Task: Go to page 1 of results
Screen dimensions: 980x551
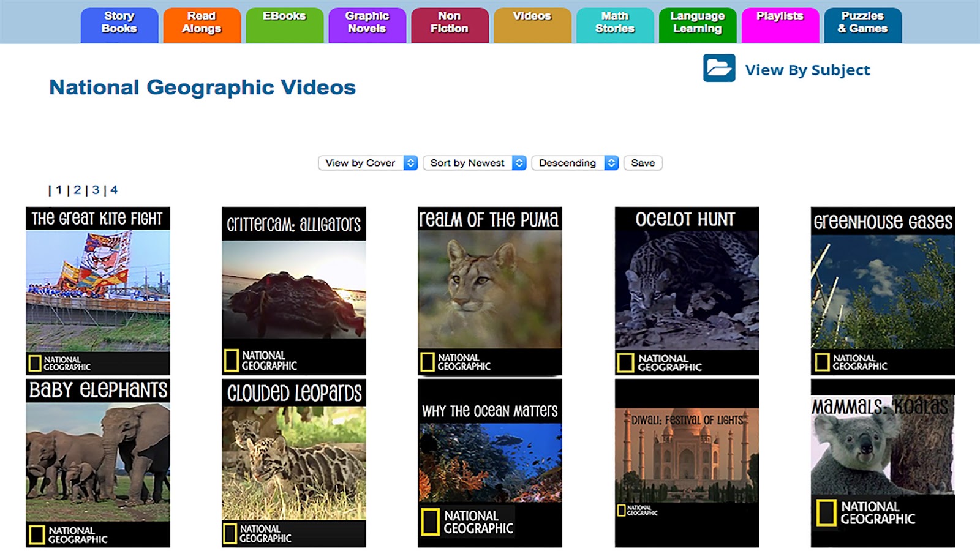Action: tap(59, 190)
